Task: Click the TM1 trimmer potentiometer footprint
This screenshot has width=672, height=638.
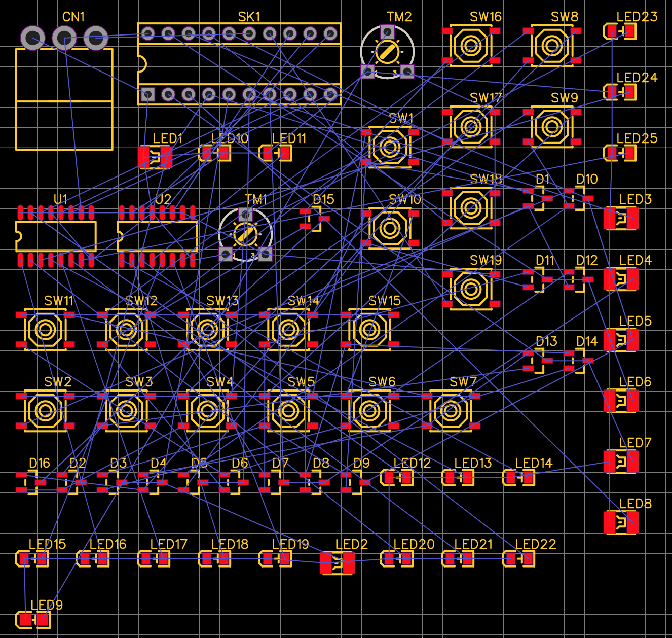Action: pos(245,235)
